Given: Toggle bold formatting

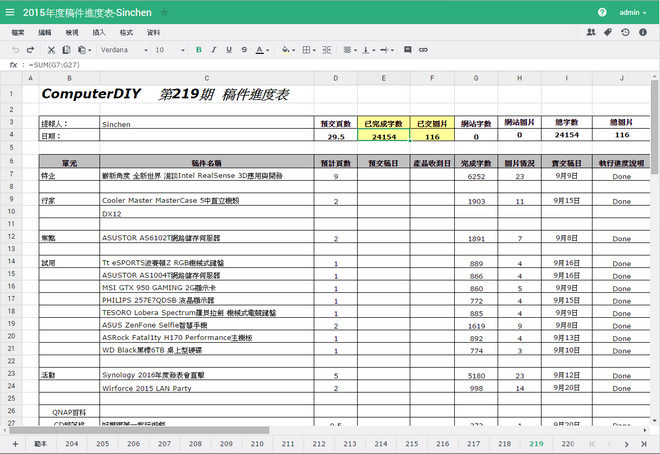Looking at the screenshot, I should coord(199,50).
